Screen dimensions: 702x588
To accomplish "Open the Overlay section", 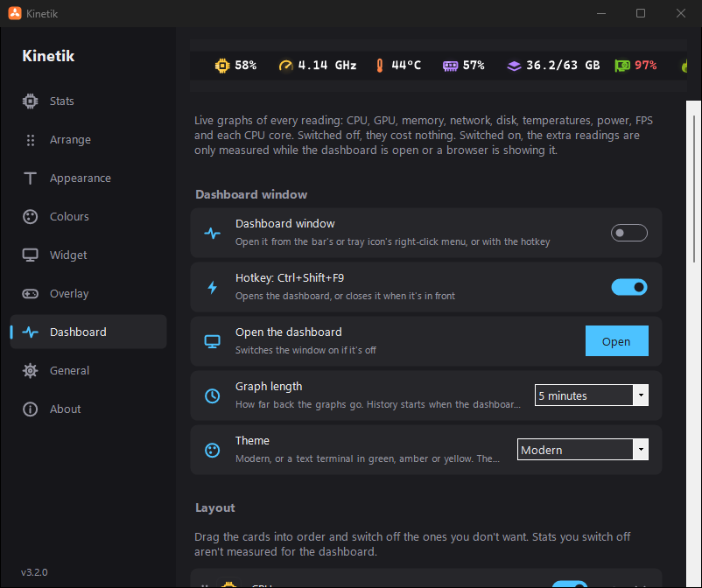I will 88,293.
